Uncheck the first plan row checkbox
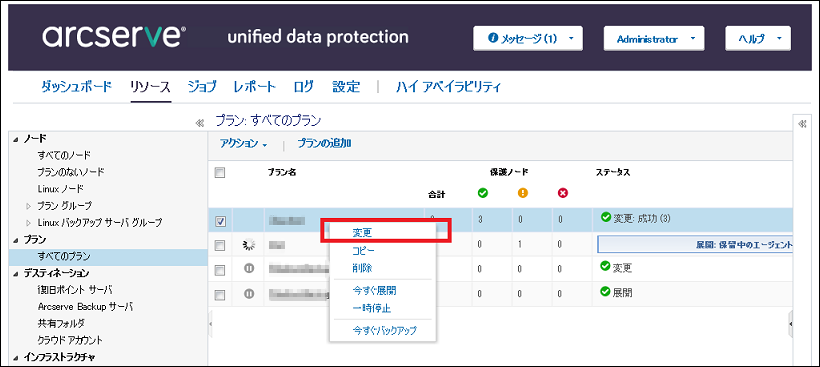 tap(220, 222)
